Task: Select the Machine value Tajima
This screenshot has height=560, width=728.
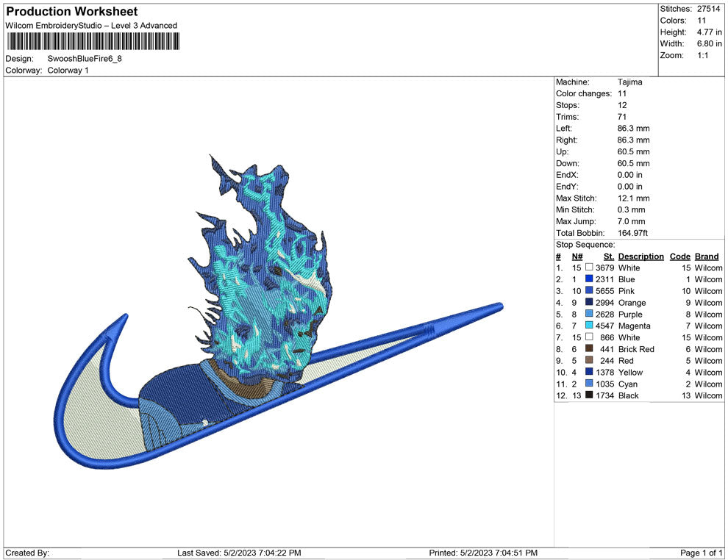Action: pyautogui.click(x=629, y=82)
